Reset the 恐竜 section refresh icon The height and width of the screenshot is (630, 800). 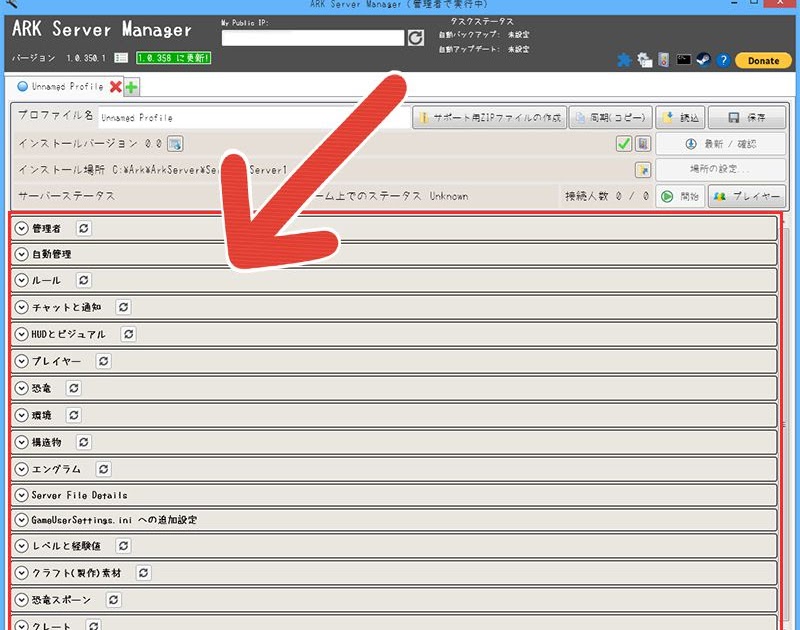73,388
